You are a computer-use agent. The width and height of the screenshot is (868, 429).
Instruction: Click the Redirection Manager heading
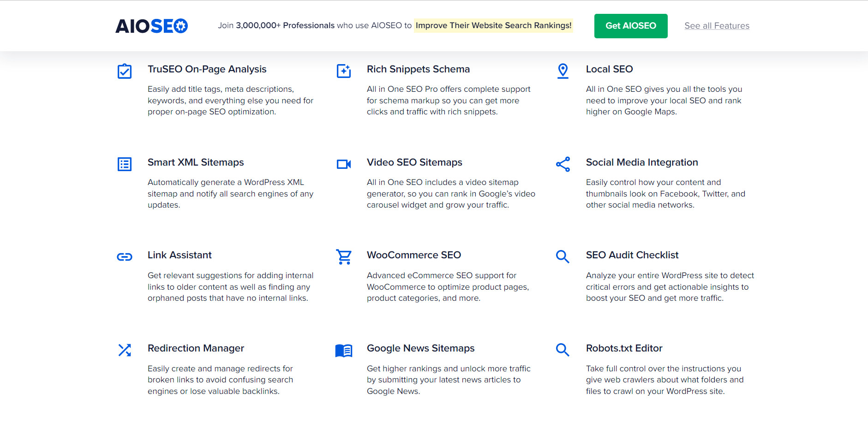click(196, 348)
